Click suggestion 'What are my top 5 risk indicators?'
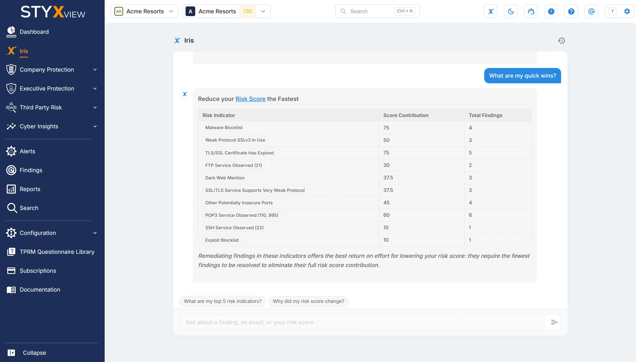The height and width of the screenshot is (362, 644). pyautogui.click(x=223, y=301)
